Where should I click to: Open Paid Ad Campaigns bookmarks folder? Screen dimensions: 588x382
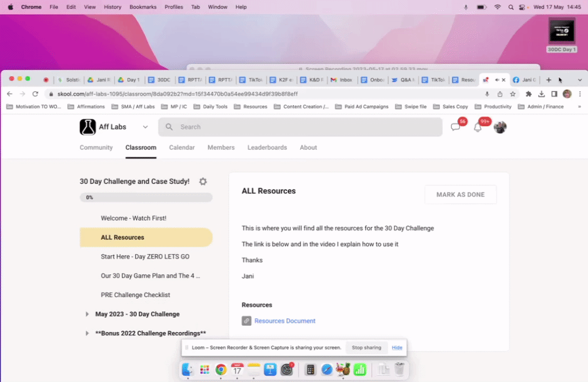coord(362,107)
